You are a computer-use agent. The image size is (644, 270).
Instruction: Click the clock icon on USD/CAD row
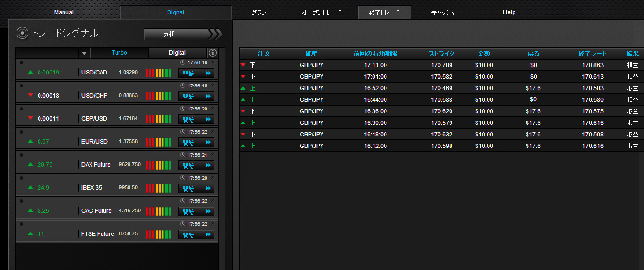(183, 63)
